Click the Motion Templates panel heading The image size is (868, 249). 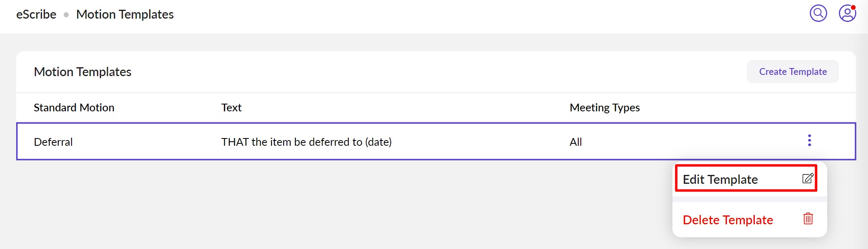82,72
